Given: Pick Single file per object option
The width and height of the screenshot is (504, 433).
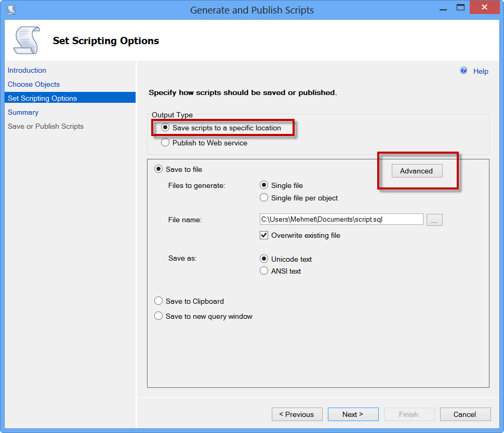Looking at the screenshot, I should [x=264, y=198].
